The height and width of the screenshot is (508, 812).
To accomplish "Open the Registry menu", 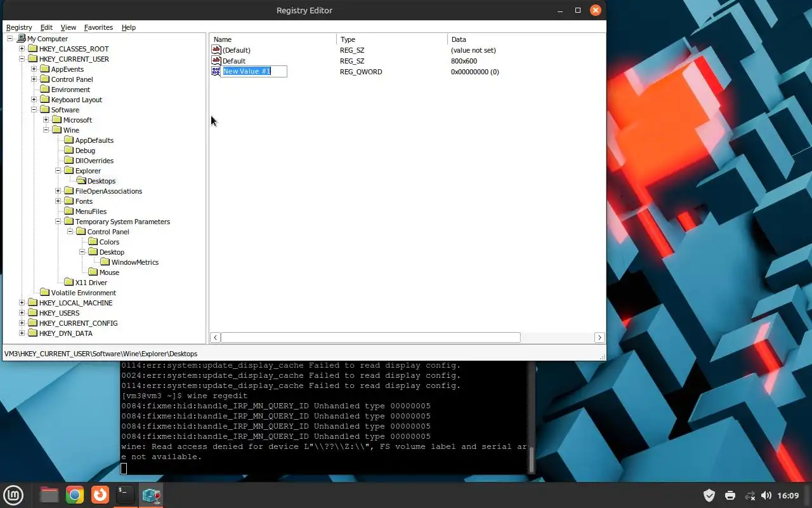I will click(19, 27).
